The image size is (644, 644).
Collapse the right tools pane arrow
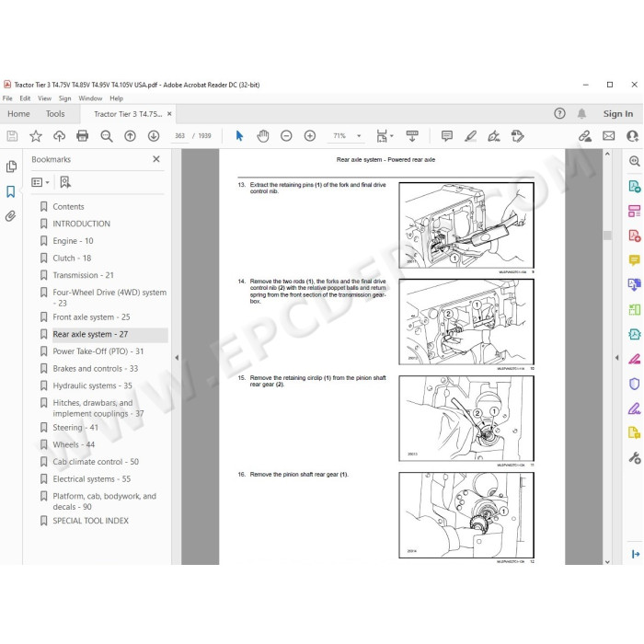pos(617,358)
